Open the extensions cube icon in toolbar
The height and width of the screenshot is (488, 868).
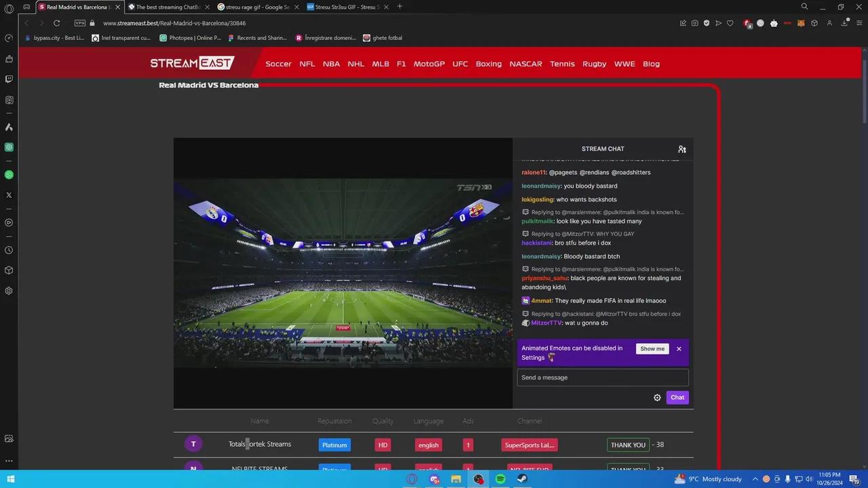coord(814,23)
